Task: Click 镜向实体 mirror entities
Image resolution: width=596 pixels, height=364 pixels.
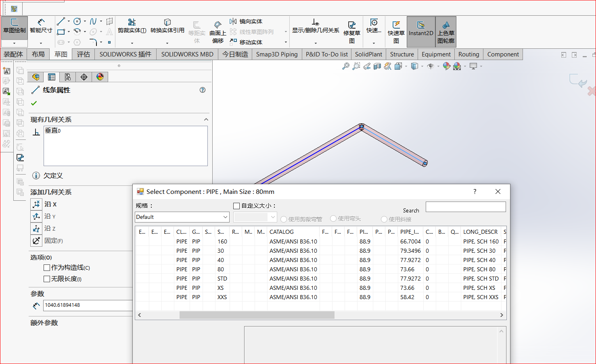Action: click(246, 21)
